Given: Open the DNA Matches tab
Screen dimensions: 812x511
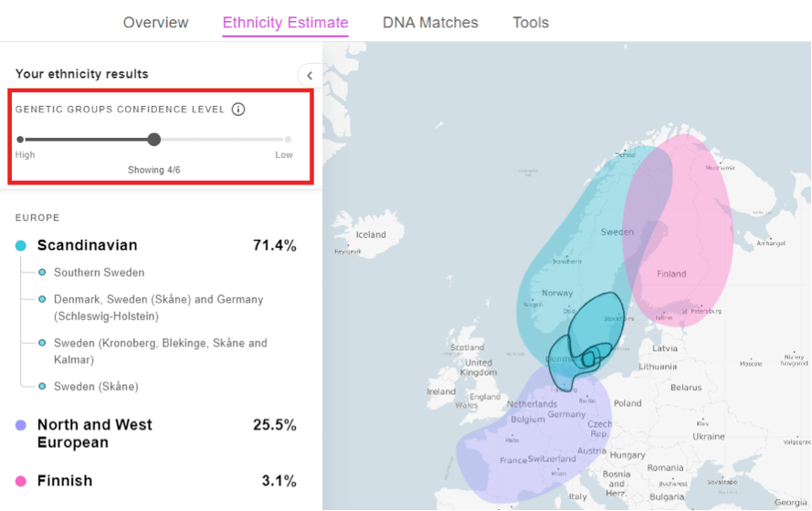Looking at the screenshot, I should [x=430, y=23].
